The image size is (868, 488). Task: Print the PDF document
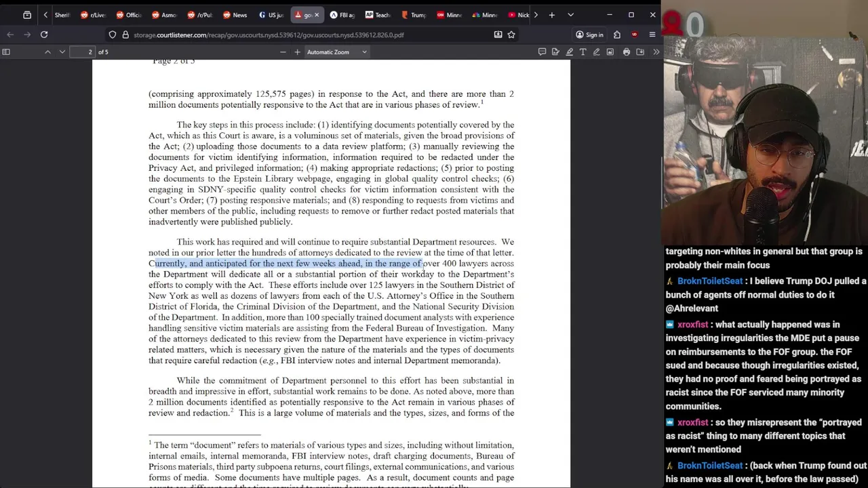pyautogui.click(x=626, y=52)
